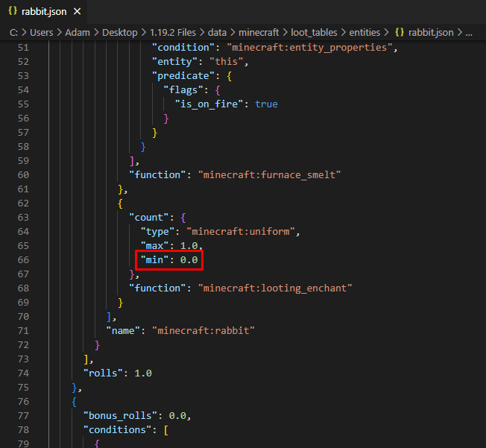
Task: Click the C: drive breadcrumb
Action: (x=13, y=32)
